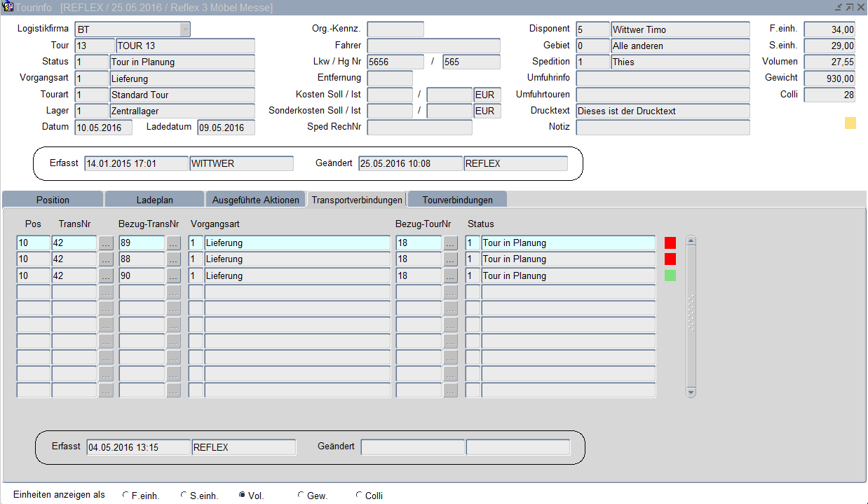The image size is (868, 504).
Task: Open lookup button next to Bezug-TourNr in first row
Action: tap(450, 243)
